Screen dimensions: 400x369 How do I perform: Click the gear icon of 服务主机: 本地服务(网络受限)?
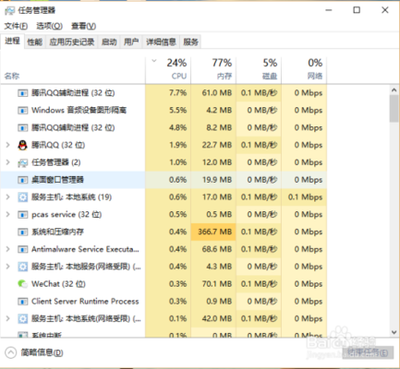coord(22,267)
